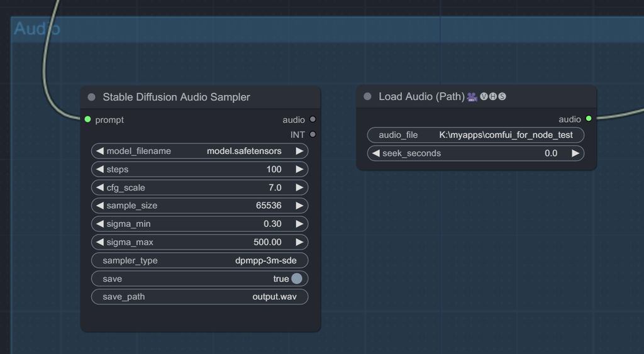
Task: Increase steps using the right arrow
Action: (299, 169)
